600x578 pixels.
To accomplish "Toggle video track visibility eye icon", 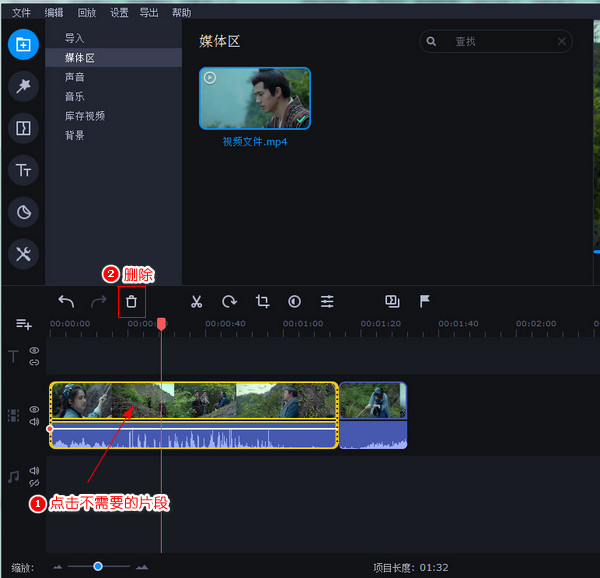I will pyautogui.click(x=34, y=409).
